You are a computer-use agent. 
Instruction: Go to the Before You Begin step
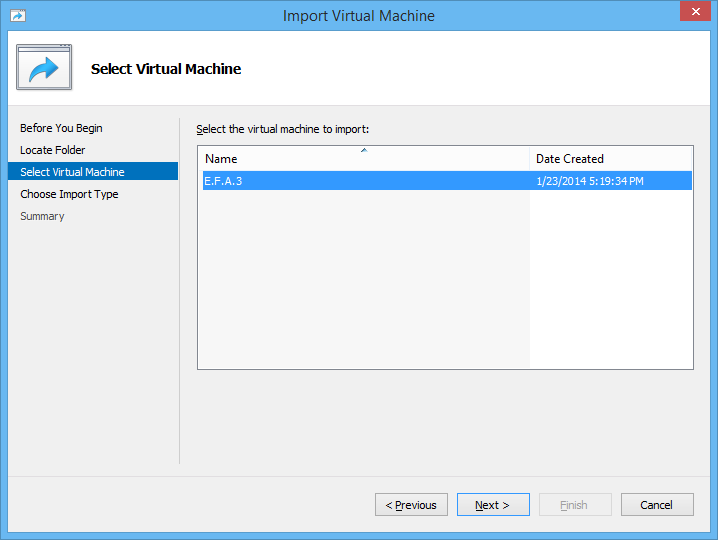(61, 128)
